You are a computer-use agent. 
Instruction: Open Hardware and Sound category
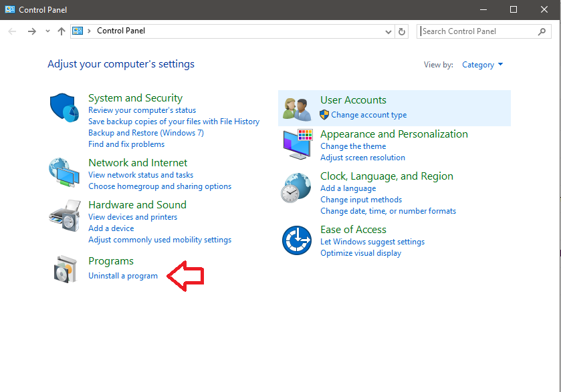coord(137,205)
